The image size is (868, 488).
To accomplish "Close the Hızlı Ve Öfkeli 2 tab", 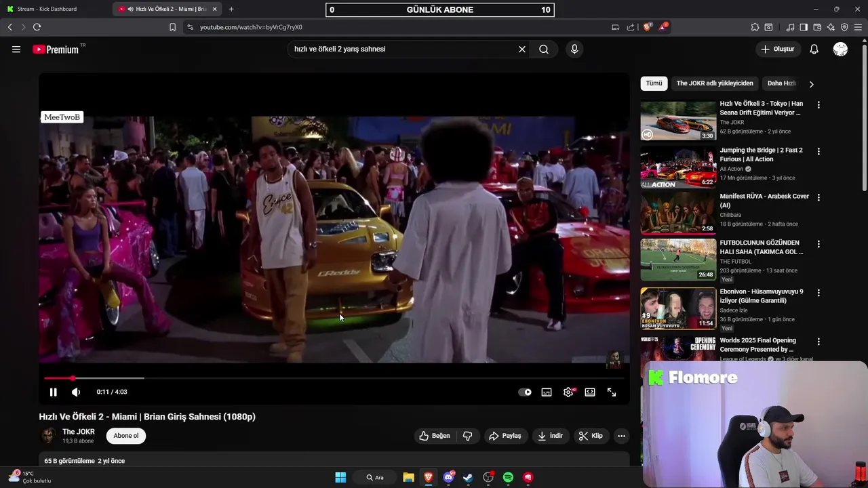I will pos(214,9).
